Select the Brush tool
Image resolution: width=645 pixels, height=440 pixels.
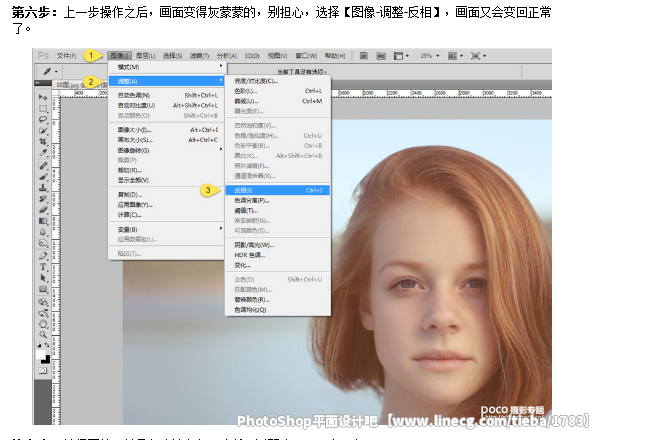pyautogui.click(x=43, y=177)
